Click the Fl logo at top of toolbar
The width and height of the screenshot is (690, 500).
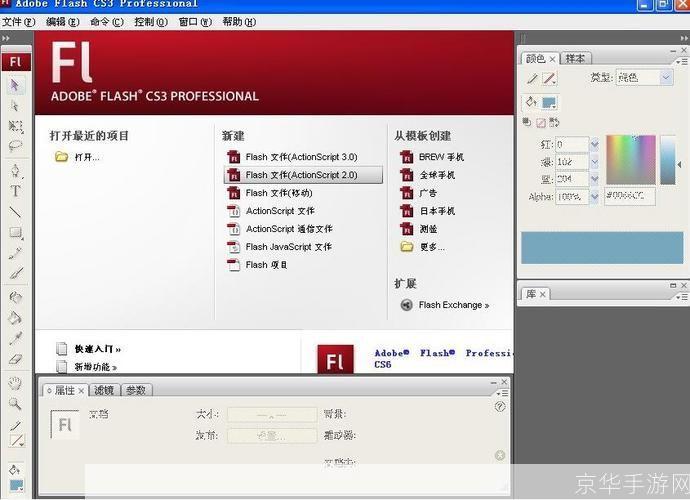pyautogui.click(x=16, y=62)
